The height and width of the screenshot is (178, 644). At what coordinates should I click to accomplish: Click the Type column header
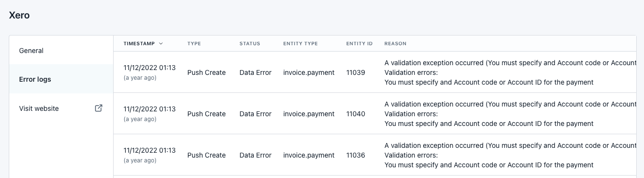pyautogui.click(x=194, y=43)
